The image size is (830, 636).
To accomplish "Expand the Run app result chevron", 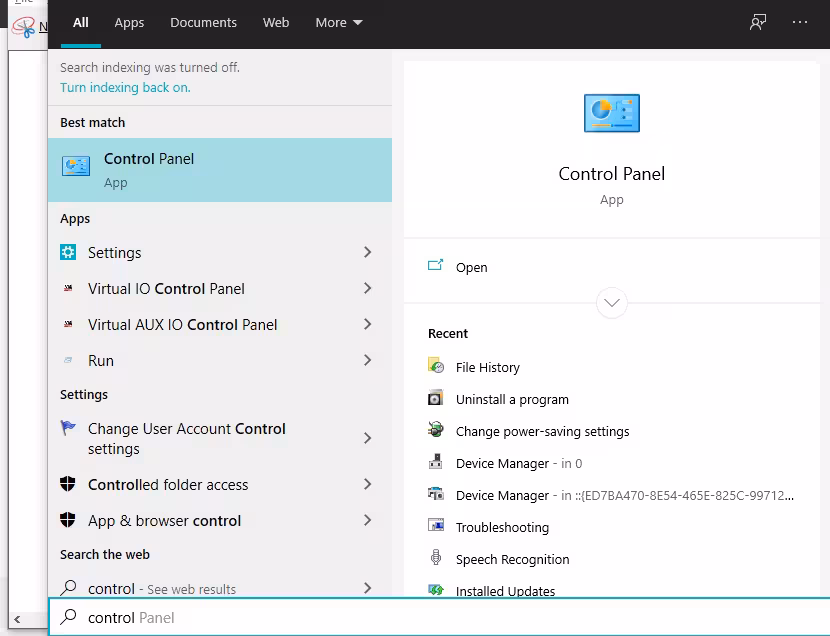I will tap(368, 361).
